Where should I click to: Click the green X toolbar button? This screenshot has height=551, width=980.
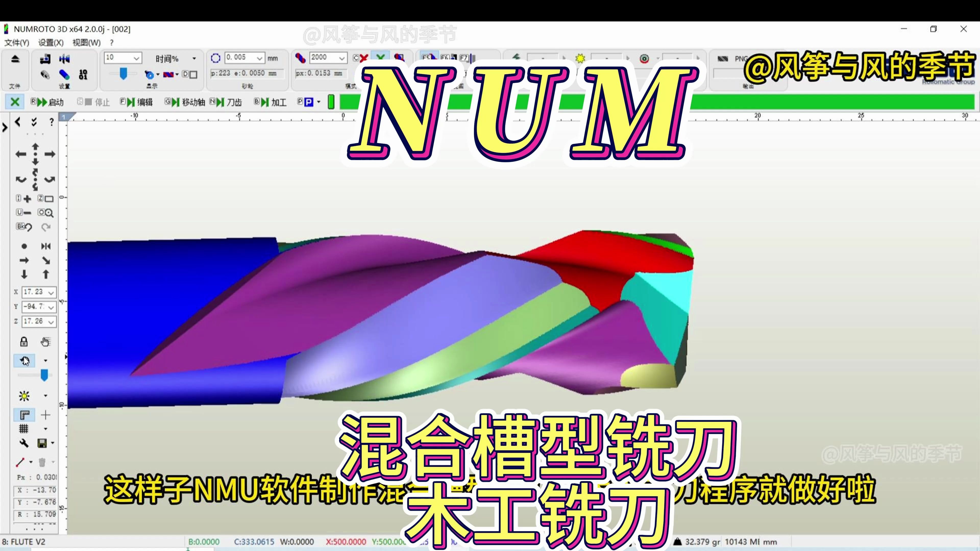(15, 102)
